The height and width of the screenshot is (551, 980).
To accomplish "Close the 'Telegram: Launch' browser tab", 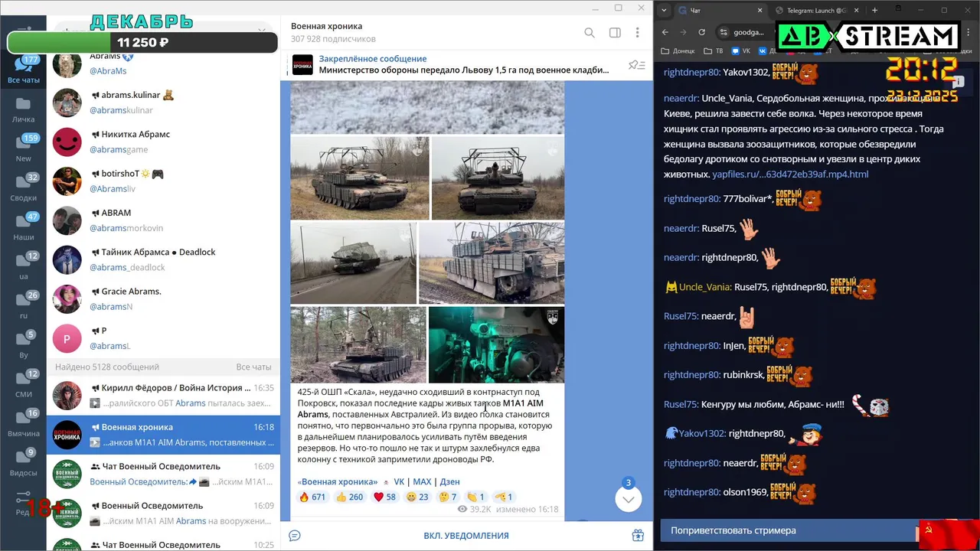I will (857, 10).
